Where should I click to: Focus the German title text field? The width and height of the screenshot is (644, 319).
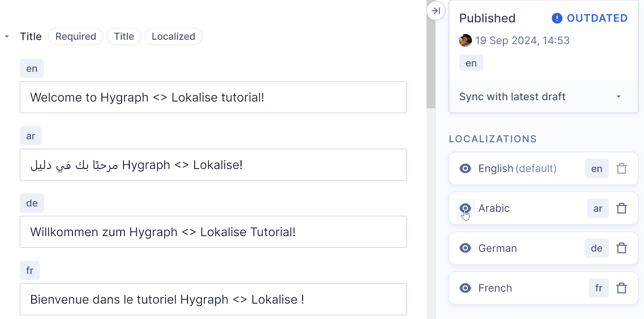[x=213, y=232]
